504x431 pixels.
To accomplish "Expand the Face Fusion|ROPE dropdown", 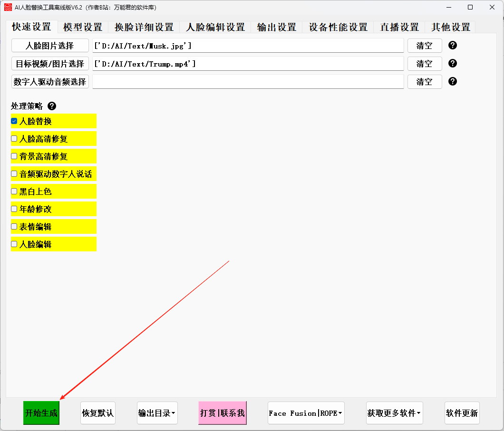I will (x=306, y=413).
